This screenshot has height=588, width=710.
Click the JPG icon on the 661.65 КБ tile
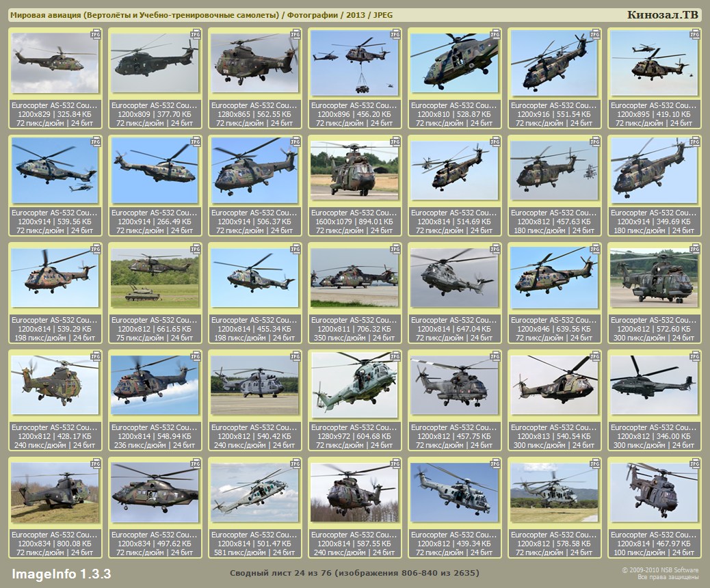point(196,248)
